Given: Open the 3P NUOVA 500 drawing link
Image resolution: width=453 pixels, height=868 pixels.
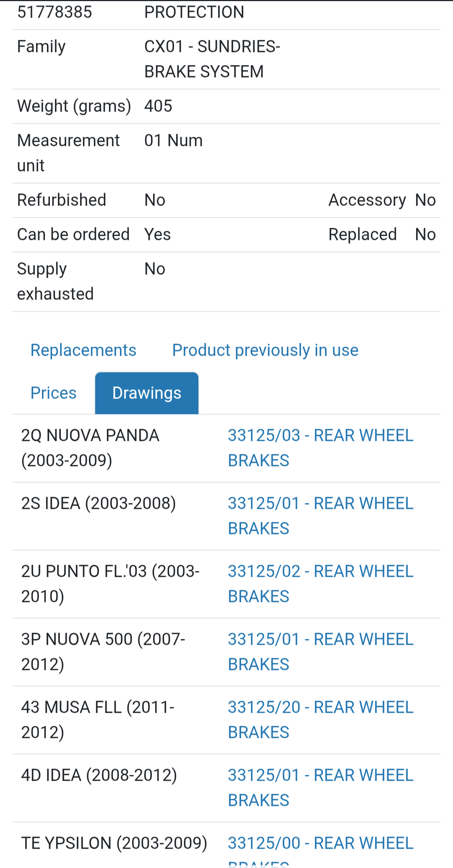Looking at the screenshot, I should [x=320, y=652].
